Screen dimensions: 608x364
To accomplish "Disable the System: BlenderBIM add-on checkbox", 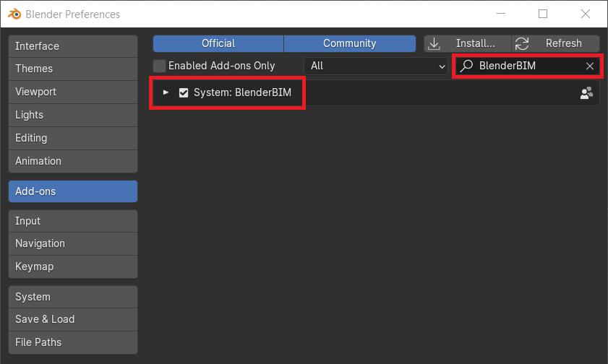I will click(184, 92).
